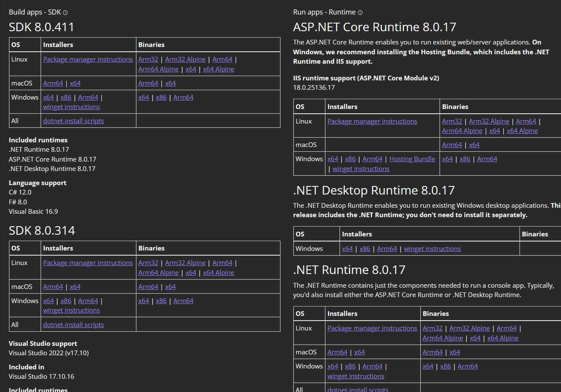
Task: Download ASP.NET Core Runtime Linux Arm32 binary
Action: click(452, 121)
